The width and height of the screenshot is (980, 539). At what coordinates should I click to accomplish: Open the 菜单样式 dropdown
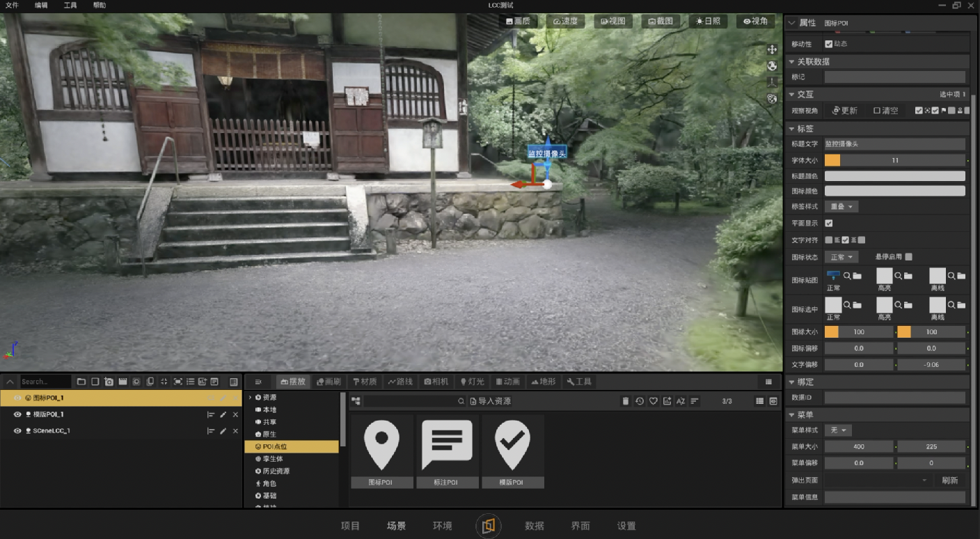point(839,430)
